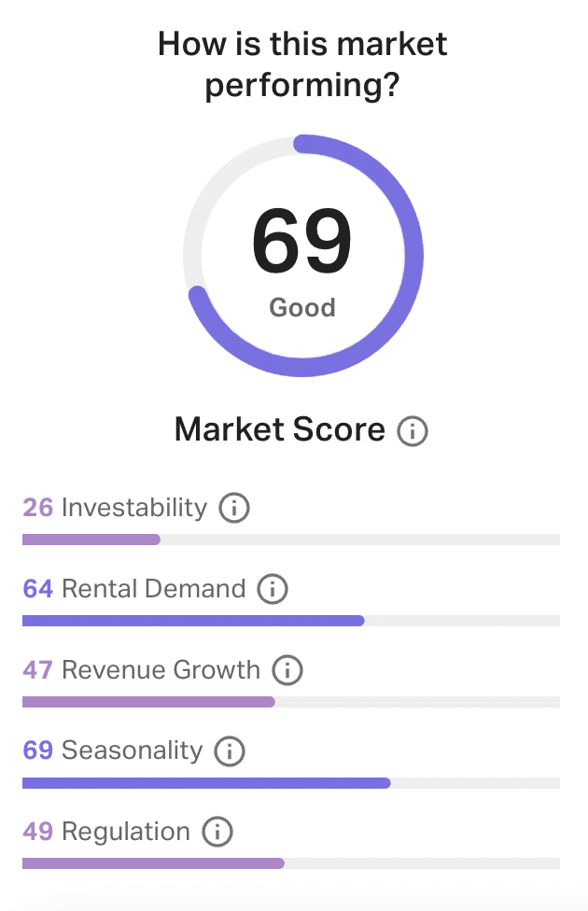
Task: Click the Seasonality label text
Action: pos(132,750)
